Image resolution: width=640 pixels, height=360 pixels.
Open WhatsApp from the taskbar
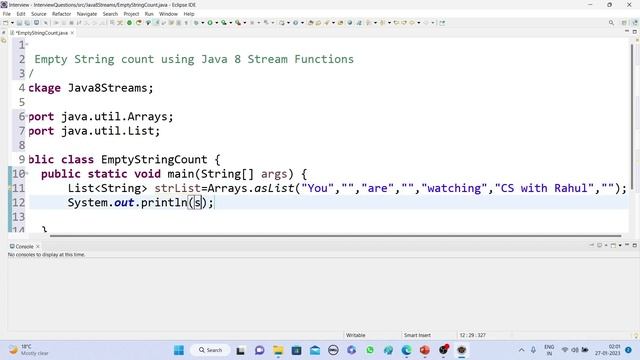coord(370,350)
